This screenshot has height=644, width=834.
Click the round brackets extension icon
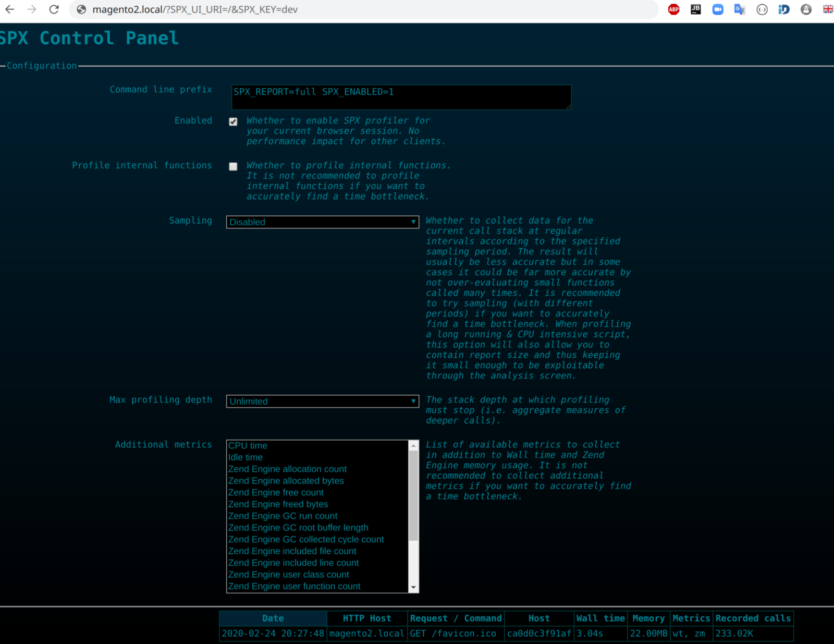click(x=762, y=9)
